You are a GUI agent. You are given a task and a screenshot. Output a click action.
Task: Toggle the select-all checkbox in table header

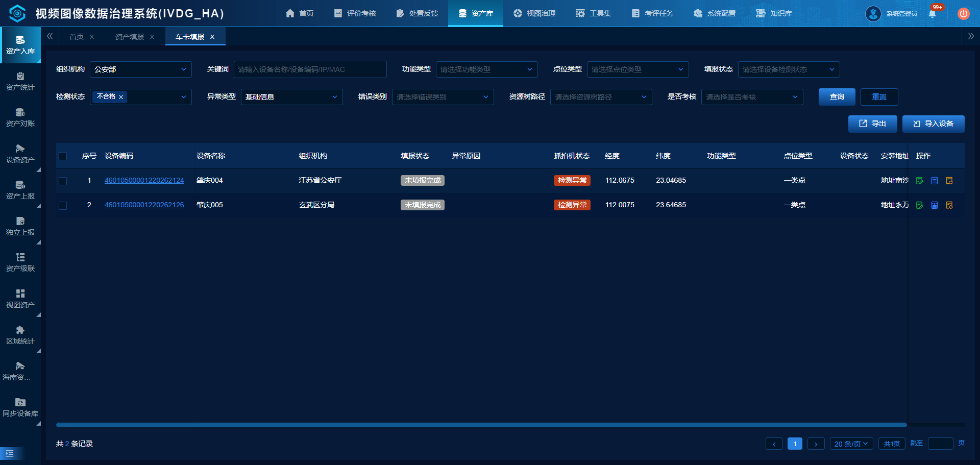[x=63, y=156]
